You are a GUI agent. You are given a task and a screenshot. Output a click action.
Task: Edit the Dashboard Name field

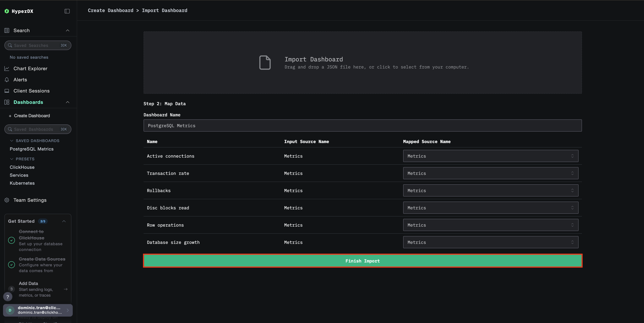click(x=362, y=125)
